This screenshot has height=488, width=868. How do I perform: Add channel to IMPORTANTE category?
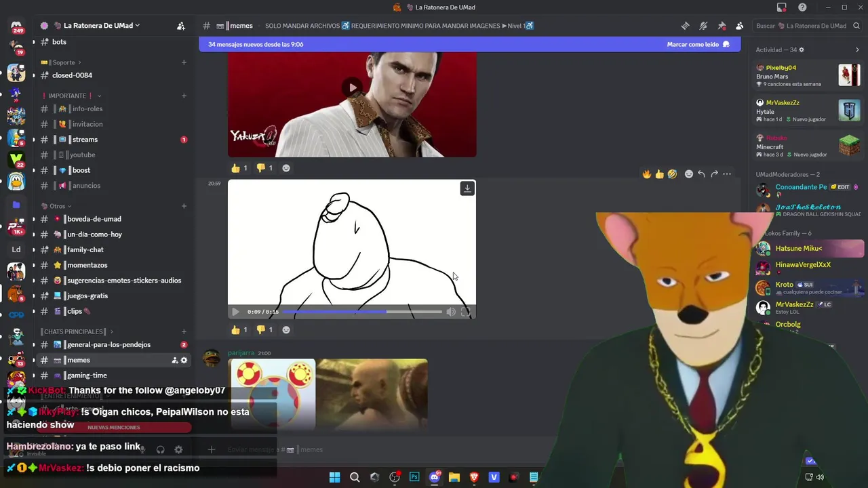[184, 96]
